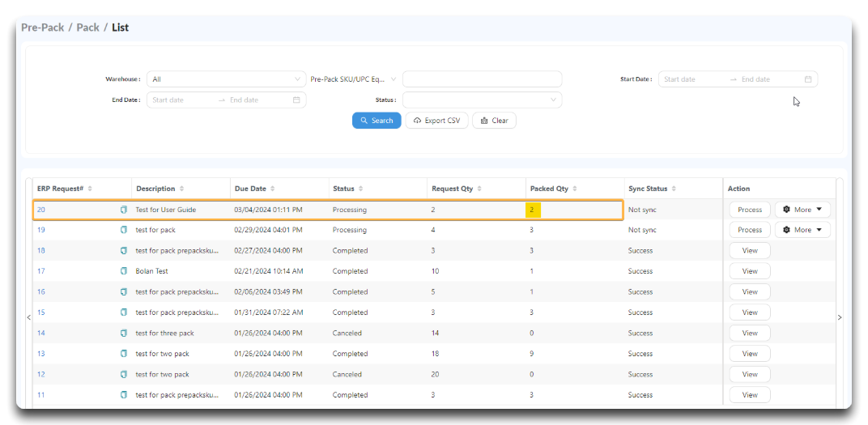Open ERP request link 20
Screen dimensions: 868x425
[41, 210]
